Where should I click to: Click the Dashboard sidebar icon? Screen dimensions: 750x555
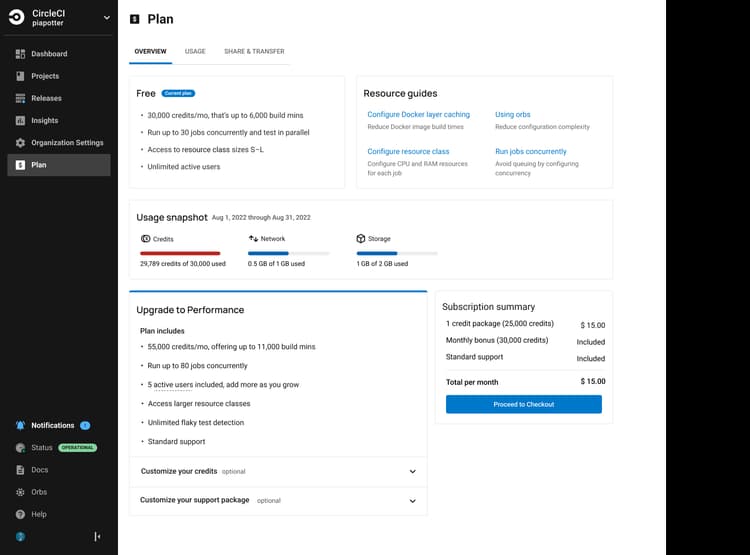[x=20, y=54]
